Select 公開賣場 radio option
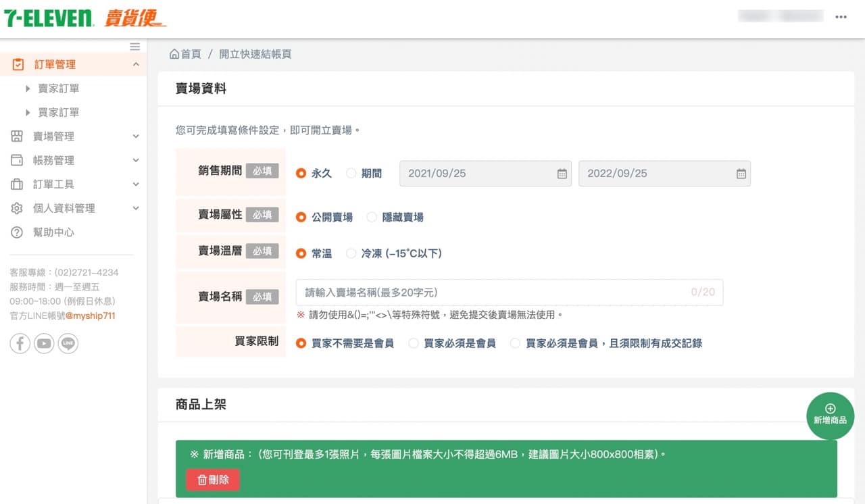Image resolution: width=865 pixels, height=504 pixels. point(301,218)
